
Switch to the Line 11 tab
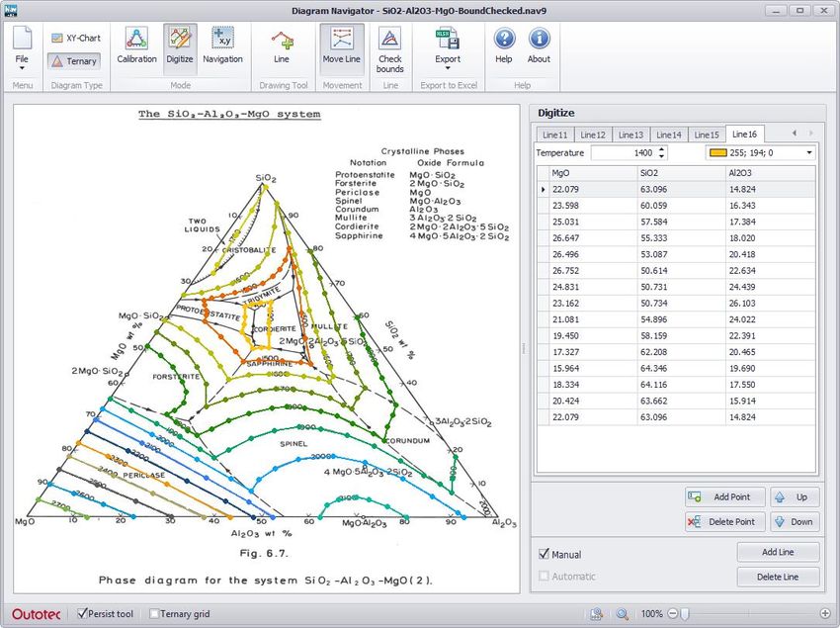click(x=555, y=135)
